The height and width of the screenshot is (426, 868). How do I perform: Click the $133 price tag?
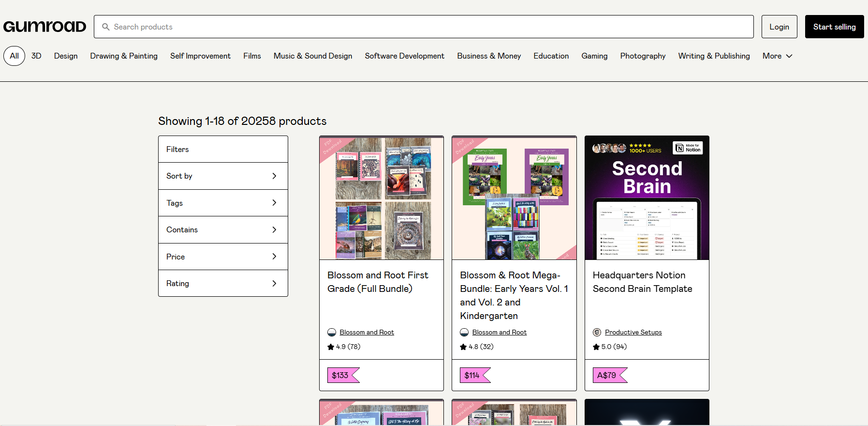[x=343, y=375]
